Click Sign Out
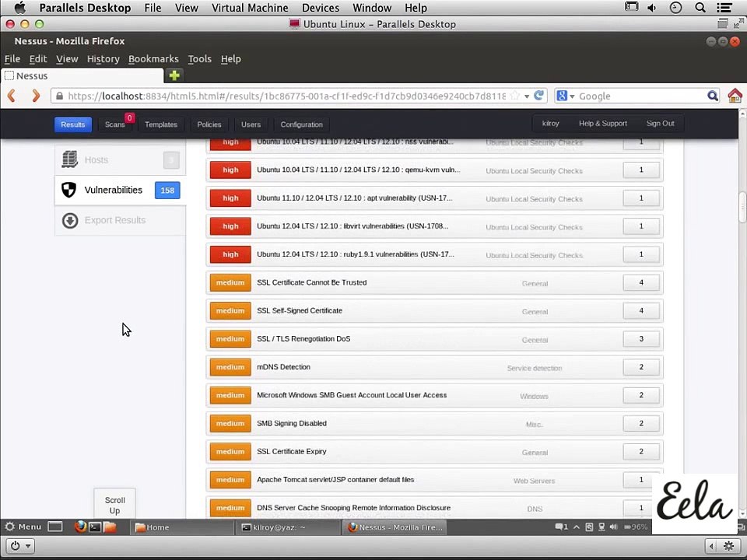The width and height of the screenshot is (747, 560). point(661,124)
